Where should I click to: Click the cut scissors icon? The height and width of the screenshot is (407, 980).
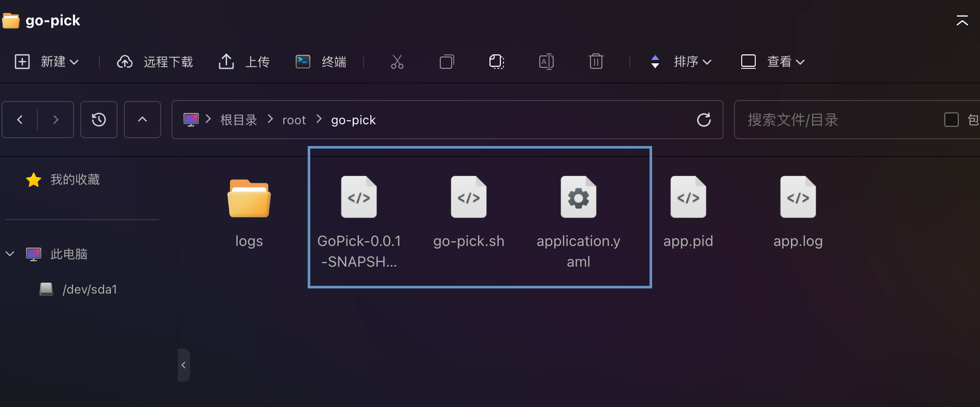[x=397, y=62]
